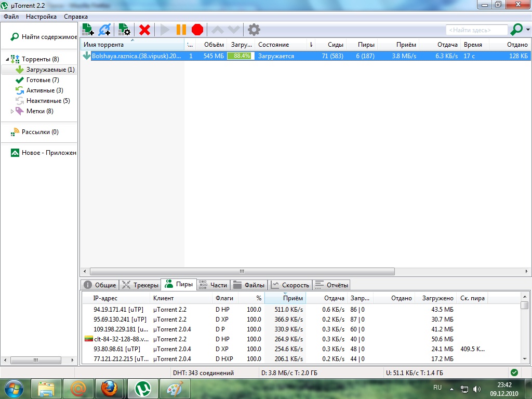The width and height of the screenshot is (532, 399).
Task: Switch to the Пиры tab
Action: pyautogui.click(x=179, y=284)
